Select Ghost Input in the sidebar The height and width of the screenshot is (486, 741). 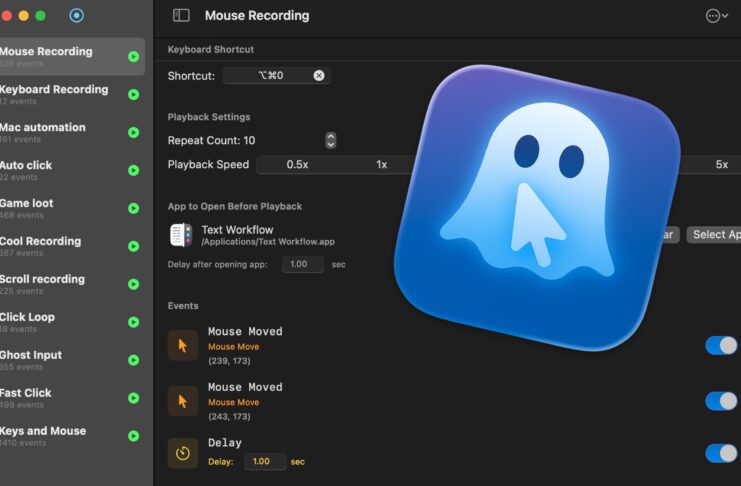tap(71, 360)
